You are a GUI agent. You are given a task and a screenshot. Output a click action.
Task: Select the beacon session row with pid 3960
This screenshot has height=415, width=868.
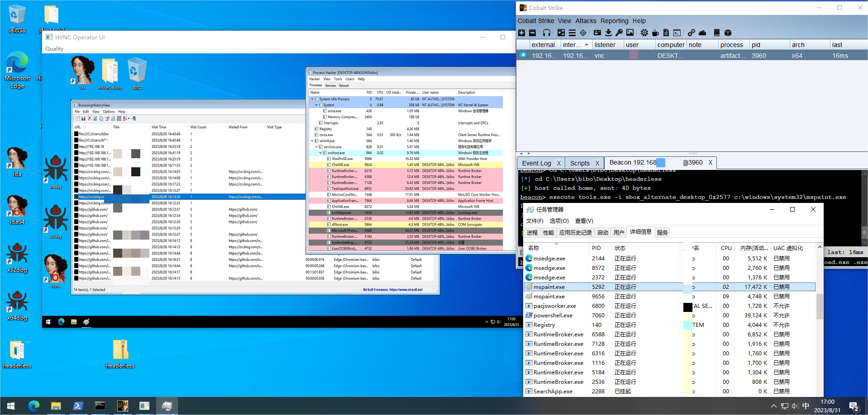pyautogui.click(x=692, y=56)
